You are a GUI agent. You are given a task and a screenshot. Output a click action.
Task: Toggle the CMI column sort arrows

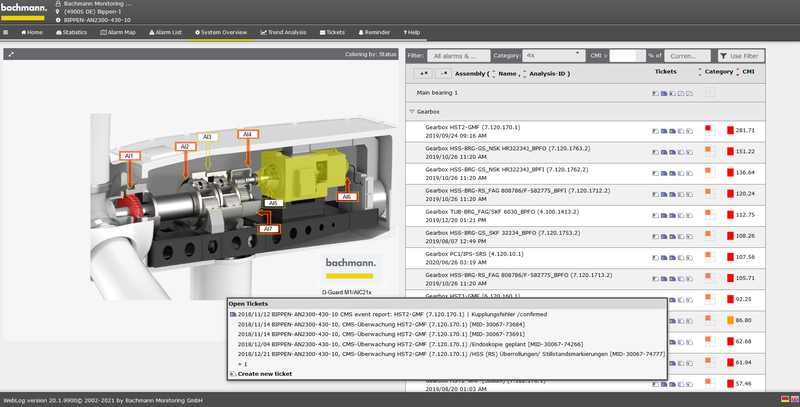click(737, 72)
